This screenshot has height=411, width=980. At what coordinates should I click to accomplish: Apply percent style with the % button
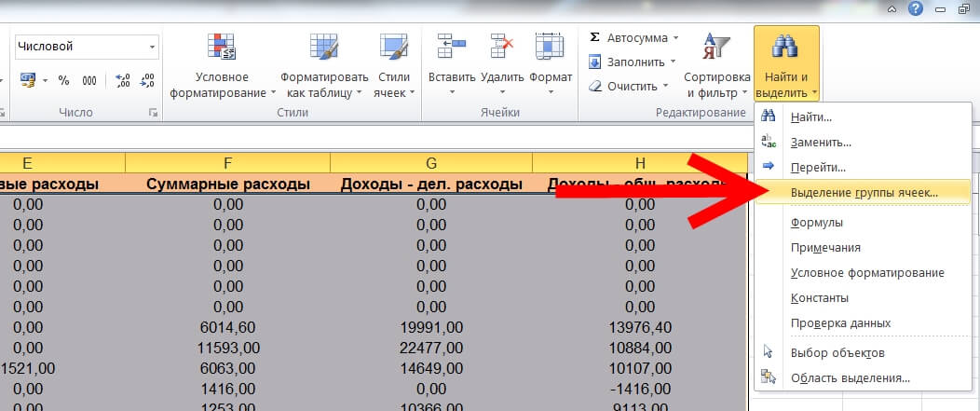coord(64,81)
